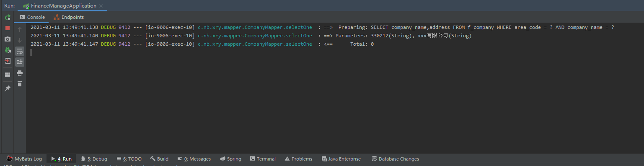Stop the running application (red square)
644x166 pixels.
coord(8,28)
